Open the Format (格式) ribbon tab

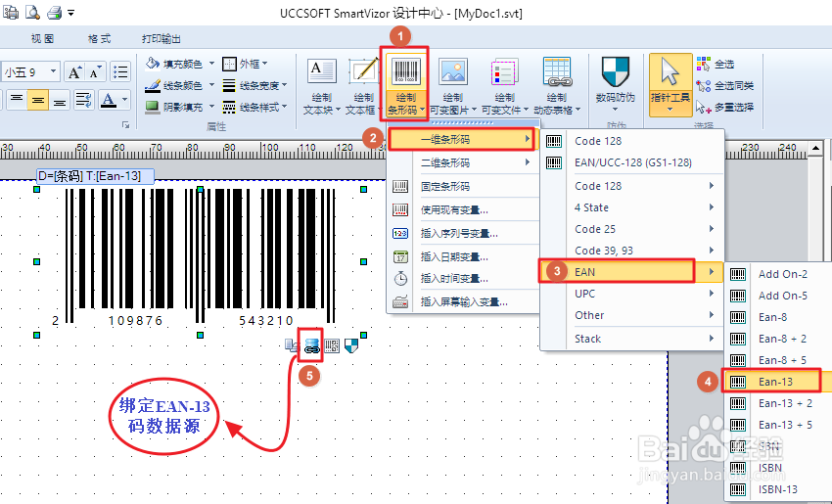coord(99,39)
